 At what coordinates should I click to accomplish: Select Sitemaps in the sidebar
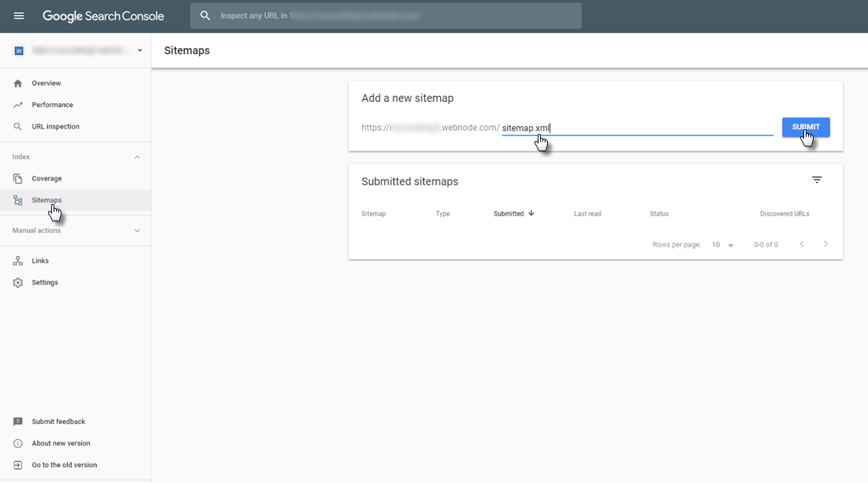pyautogui.click(x=47, y=200)
